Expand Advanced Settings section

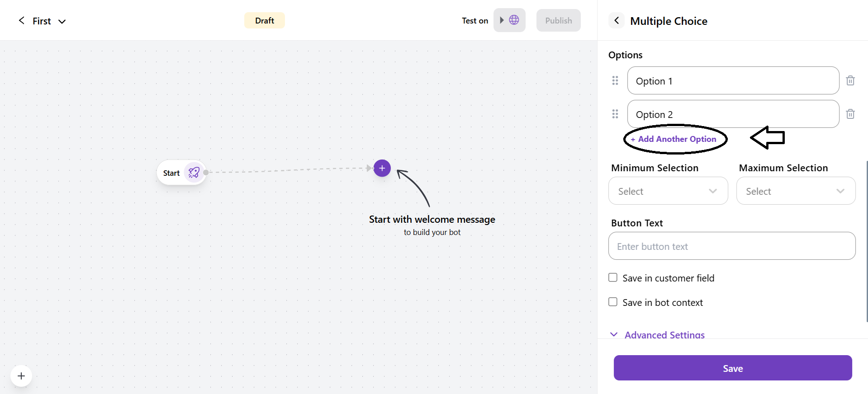tap(664, 335)
